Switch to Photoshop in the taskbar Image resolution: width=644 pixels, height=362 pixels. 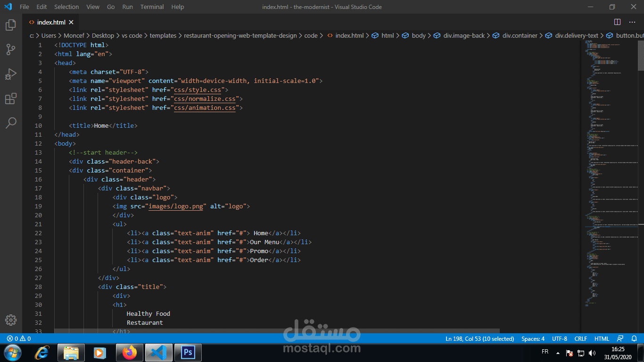(188, 353)
